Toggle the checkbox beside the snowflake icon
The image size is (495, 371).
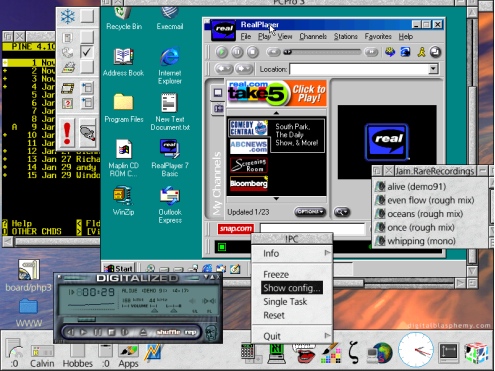[87, 16]
